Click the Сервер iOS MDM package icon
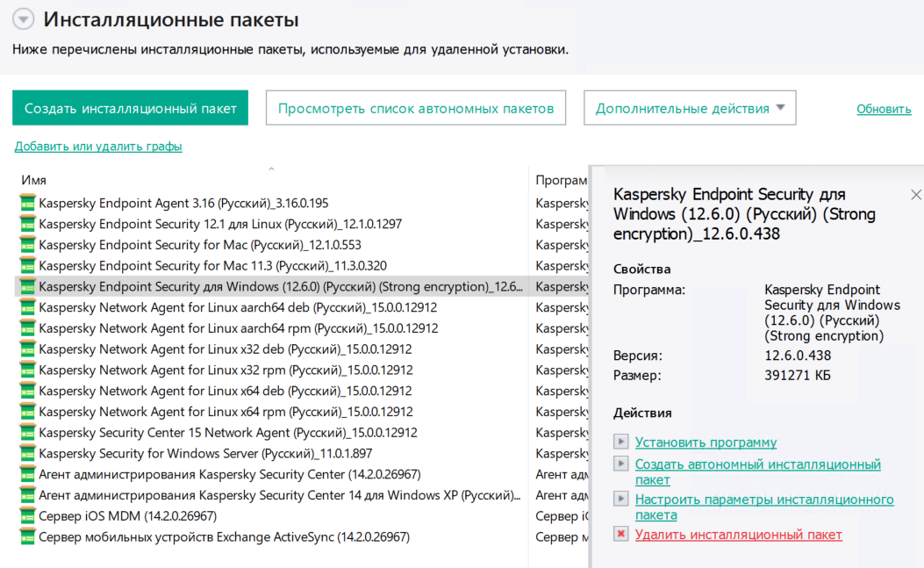Image resolution: width=924 pixels, height=568 pixels. coord(26,516)
